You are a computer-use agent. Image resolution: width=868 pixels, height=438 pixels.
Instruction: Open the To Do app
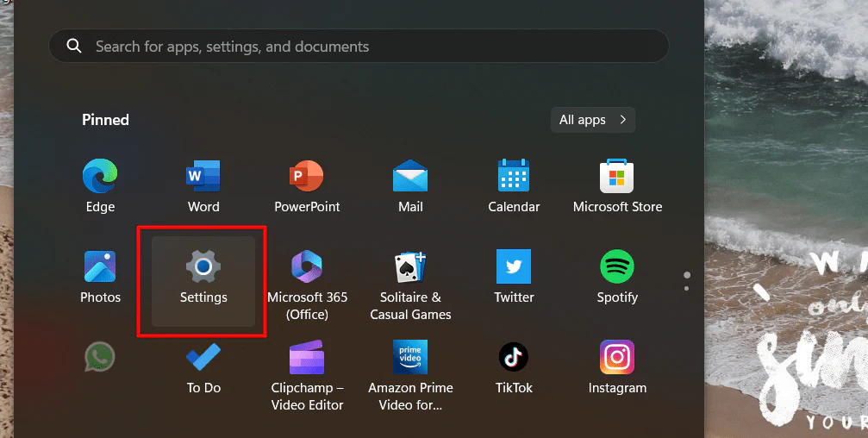[203, 357]
